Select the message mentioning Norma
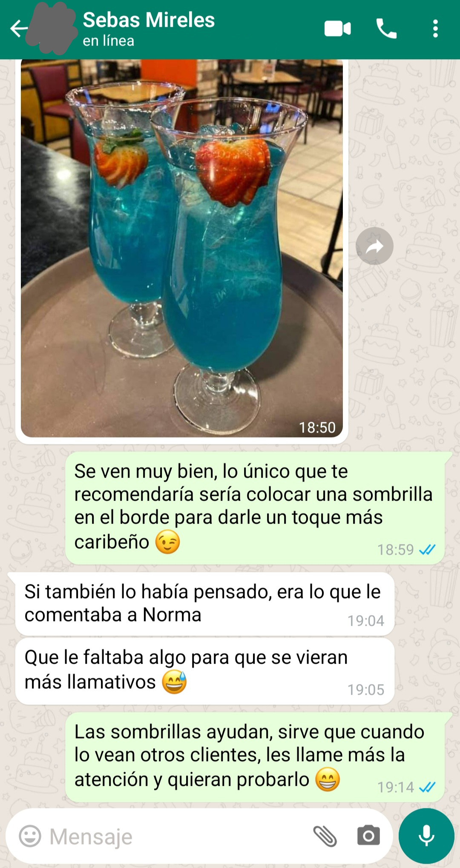This screenshot has height=868, width=460. pos(205,604)
